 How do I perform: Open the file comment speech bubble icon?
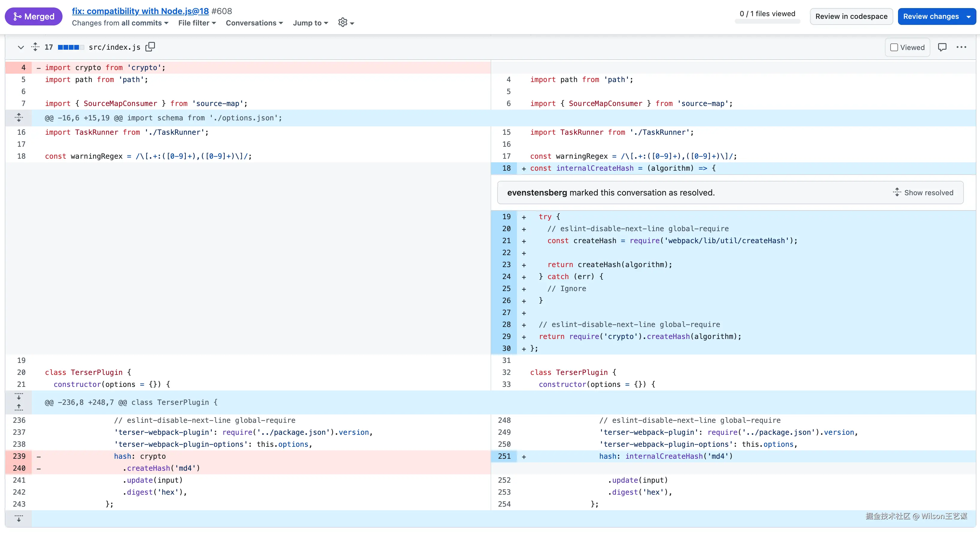point(942,47)
